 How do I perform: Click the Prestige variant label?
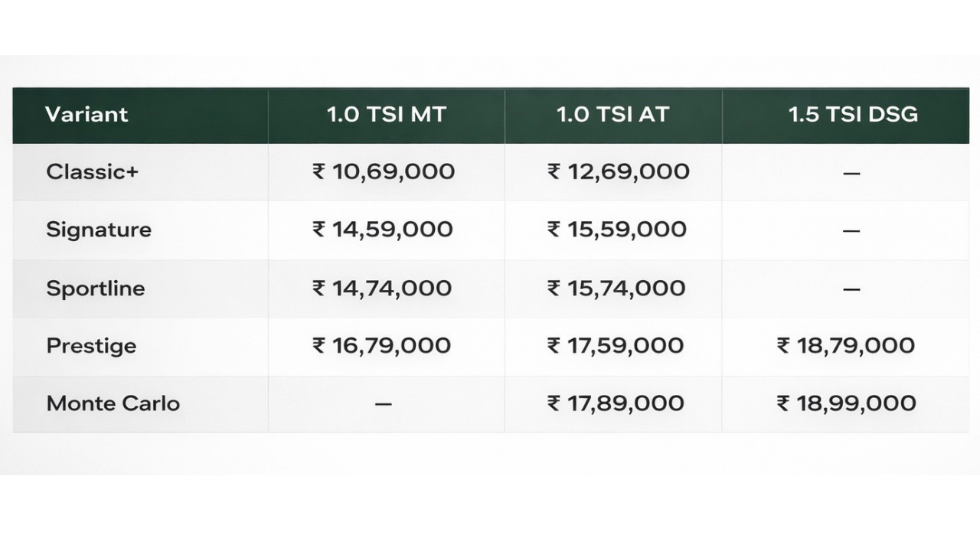pyautogui.click(x=91, y=346)
